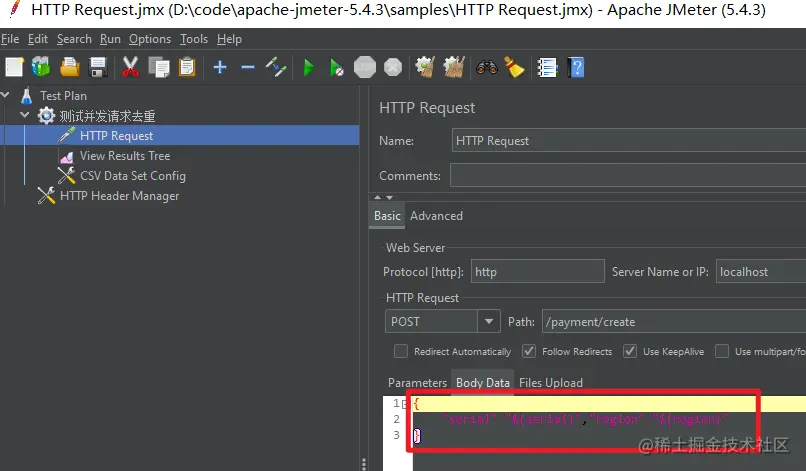Click the Clear results broom icon

coord(425,67)
